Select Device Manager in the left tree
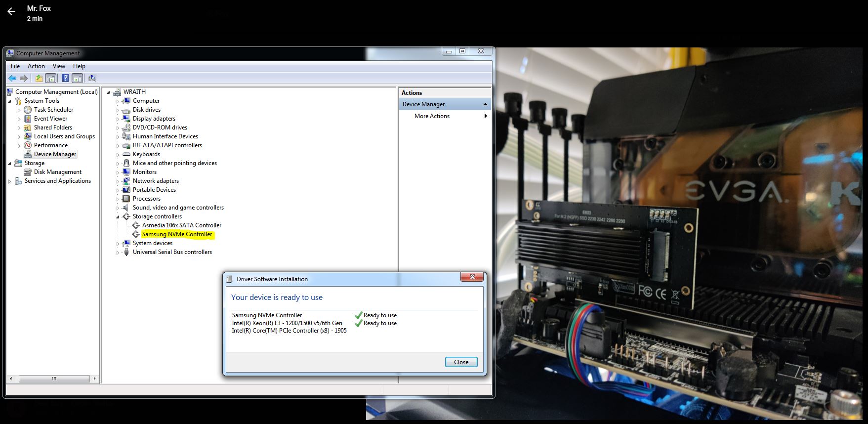The height and width of the screenshot is (424, 868). 55,154
